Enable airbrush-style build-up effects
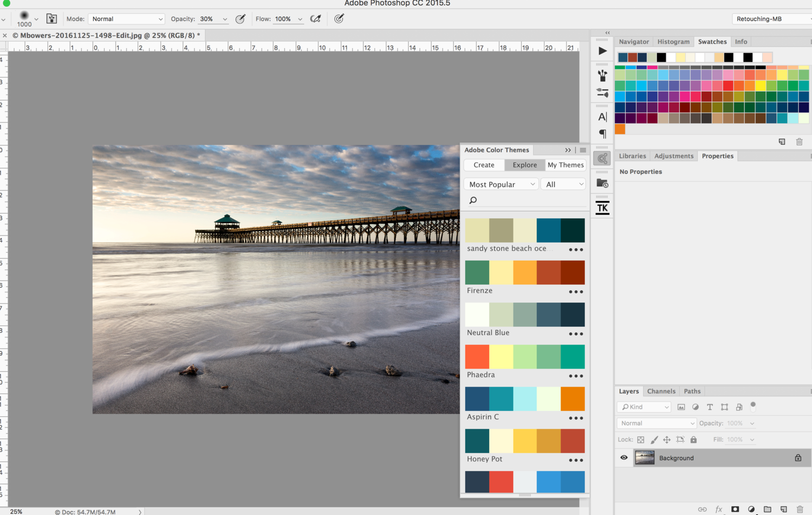The image size is (812, 515). pos(315,19)
